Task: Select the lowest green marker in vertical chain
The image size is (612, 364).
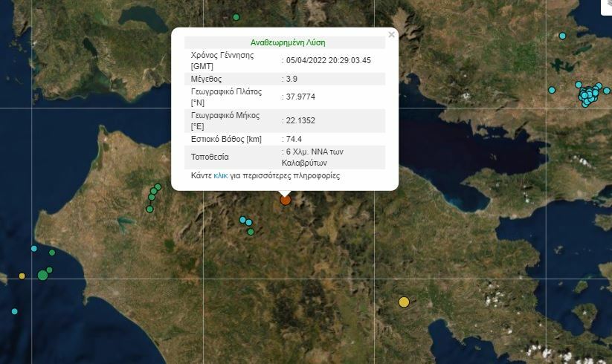Action: click(x=149, y=209)
